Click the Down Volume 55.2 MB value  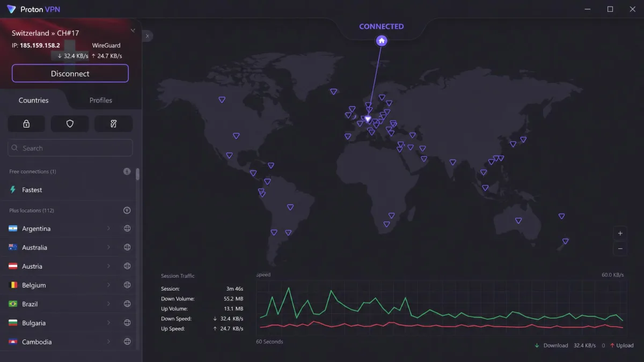point(232,299)
